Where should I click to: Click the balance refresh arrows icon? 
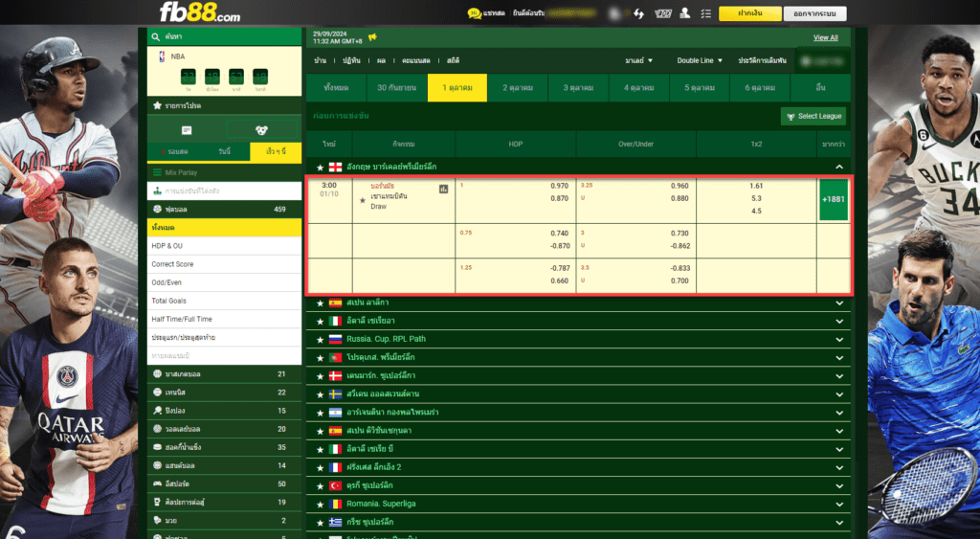click(638, 13)
